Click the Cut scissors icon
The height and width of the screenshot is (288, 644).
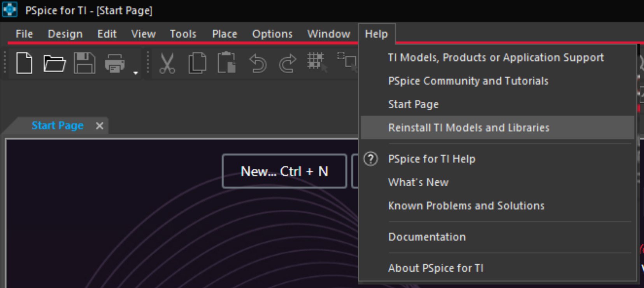coord(167,63)
